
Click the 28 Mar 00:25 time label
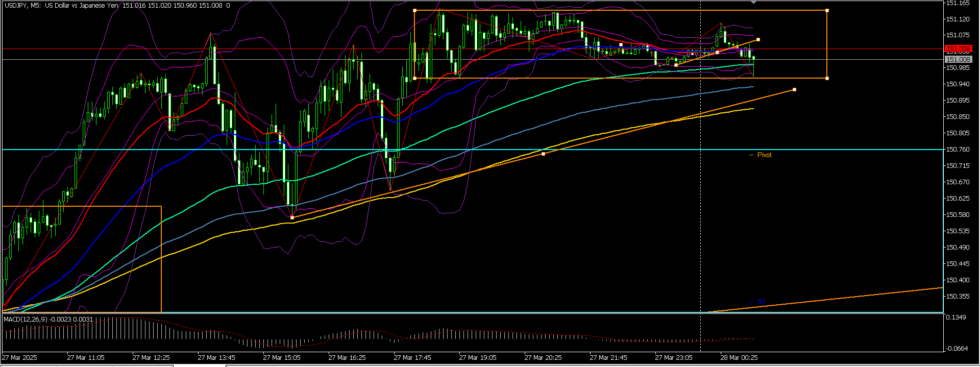pos(739,358)
